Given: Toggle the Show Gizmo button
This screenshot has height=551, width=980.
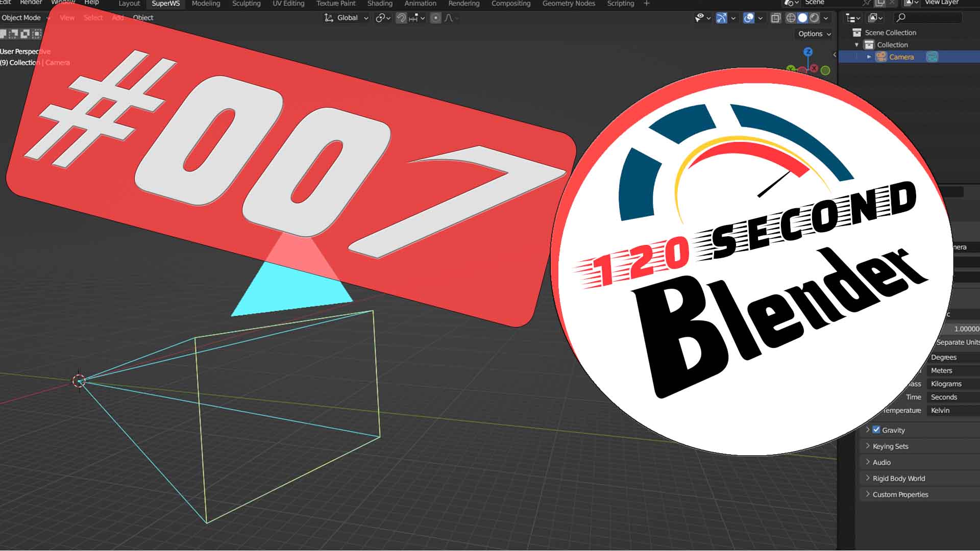Looking at the screenshot, I should 721,18.
